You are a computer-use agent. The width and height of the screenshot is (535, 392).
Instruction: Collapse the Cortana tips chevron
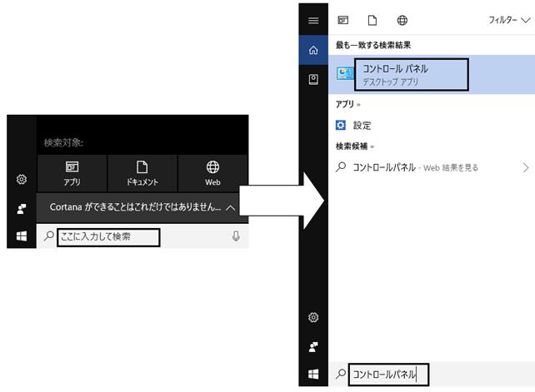(x=231, y=207)
